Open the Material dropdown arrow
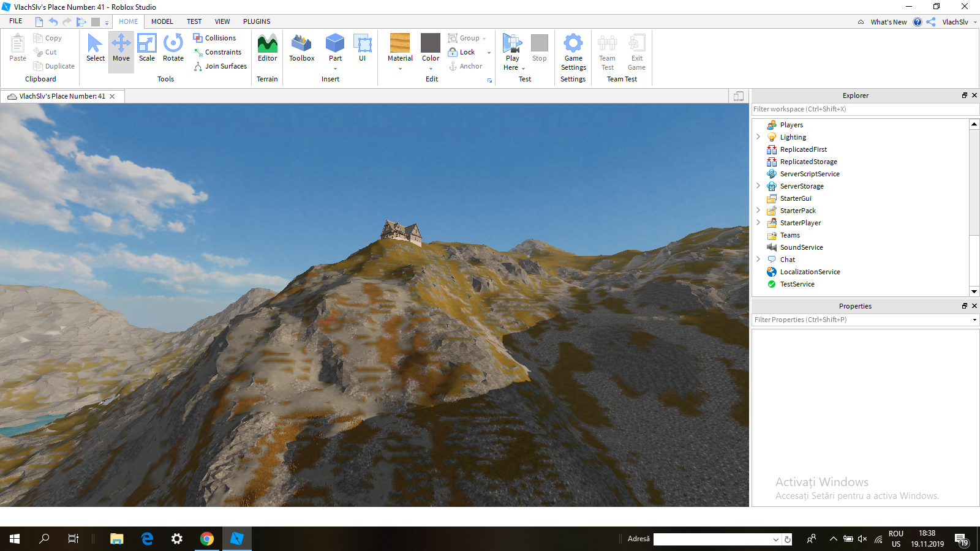The image size is (980, 551). pos(400,69)
